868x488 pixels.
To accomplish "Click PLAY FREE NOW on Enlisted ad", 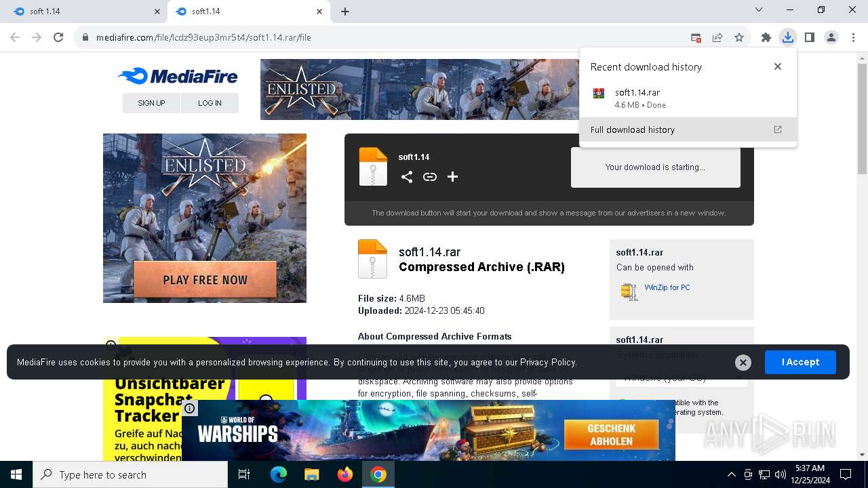I will 205,280.
